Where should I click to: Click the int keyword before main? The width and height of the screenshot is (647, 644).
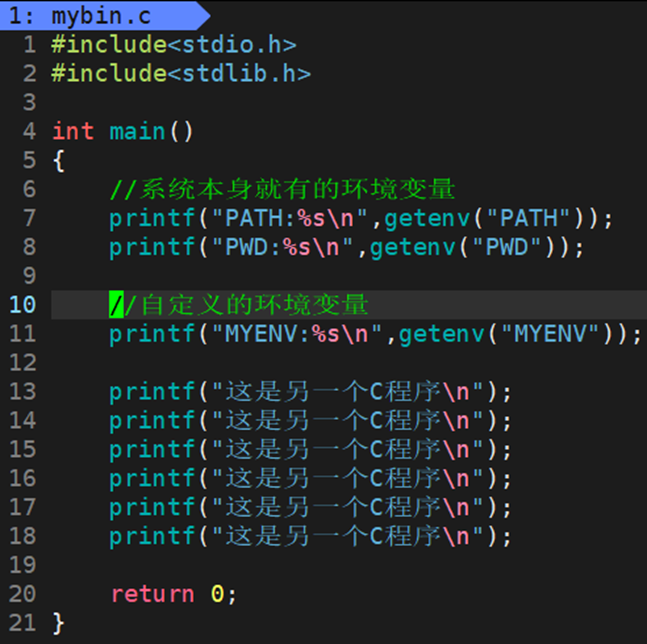tap(73, 131)
